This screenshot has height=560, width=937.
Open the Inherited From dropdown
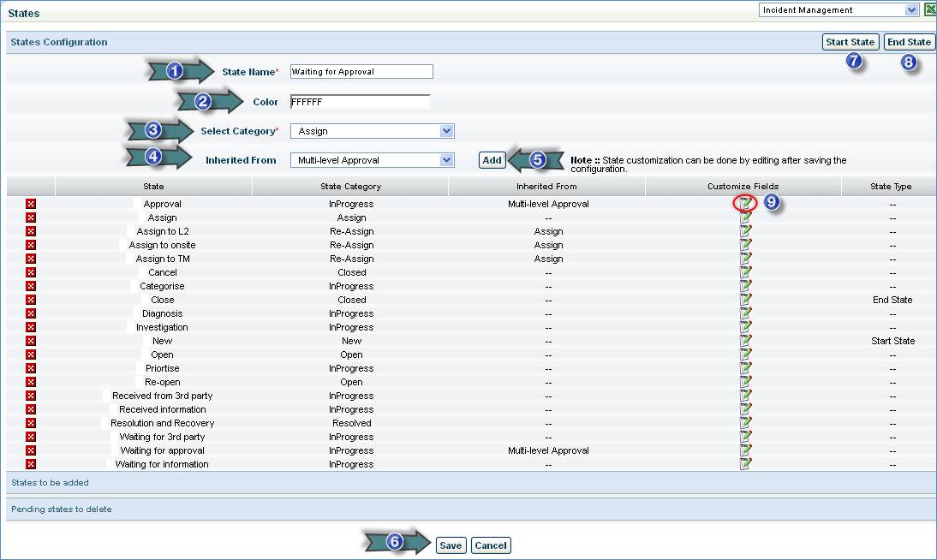372,160
